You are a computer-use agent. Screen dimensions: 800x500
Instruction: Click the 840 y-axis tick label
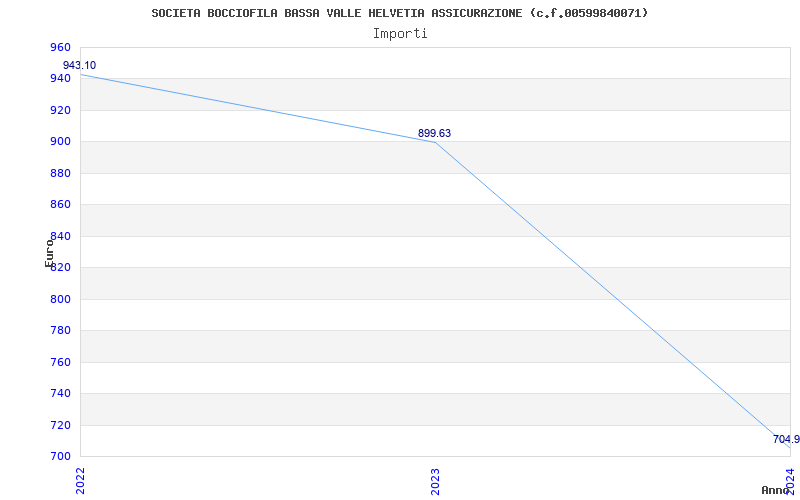click(60, 236)
